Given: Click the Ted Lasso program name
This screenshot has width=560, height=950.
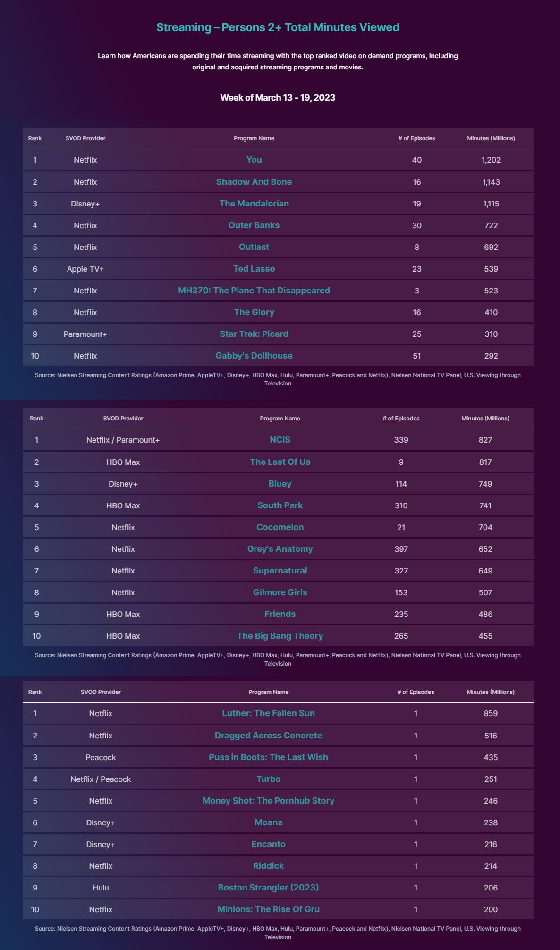Looking at the screenshot, I should (254, 269).
